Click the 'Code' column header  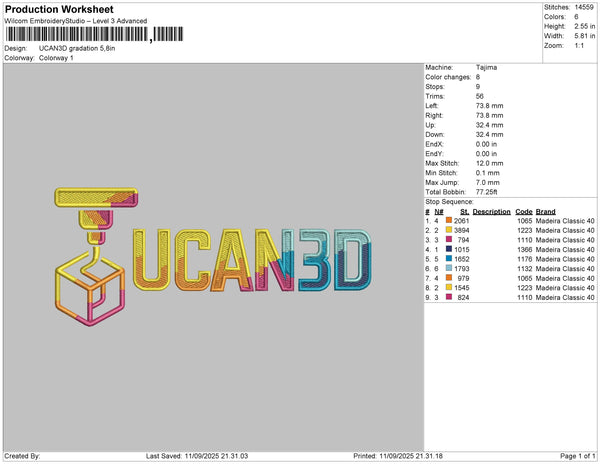[524, 212]
